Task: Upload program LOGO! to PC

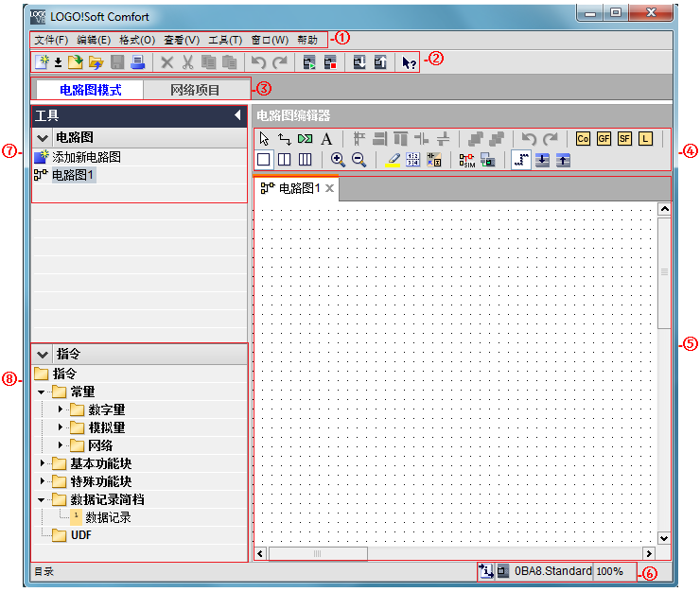Action: click(380, 62)
